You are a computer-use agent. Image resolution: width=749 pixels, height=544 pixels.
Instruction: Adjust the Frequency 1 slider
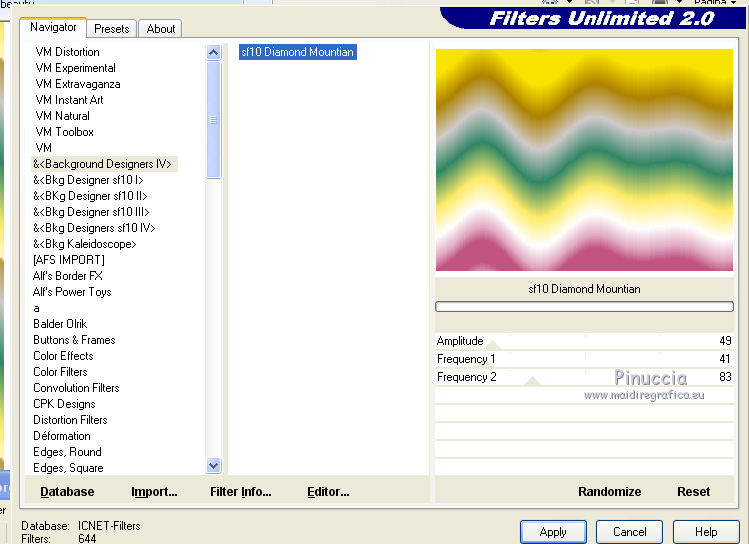point(584,359)
